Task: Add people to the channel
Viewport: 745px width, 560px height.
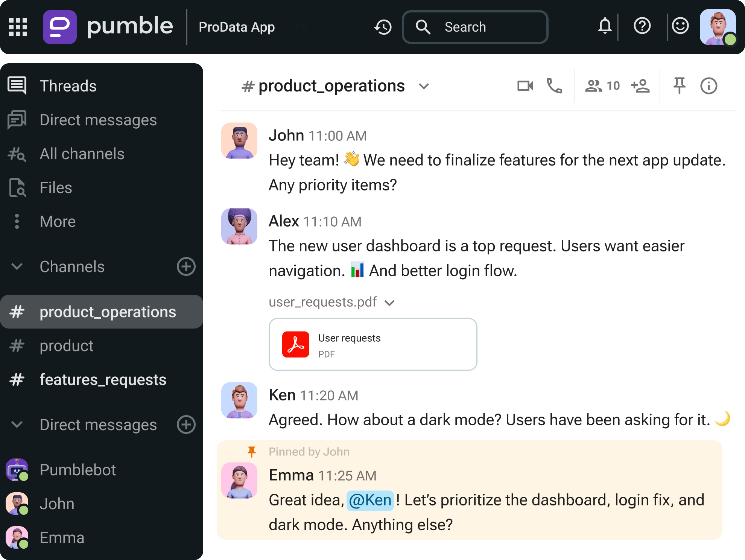Action: pos(640,85)
